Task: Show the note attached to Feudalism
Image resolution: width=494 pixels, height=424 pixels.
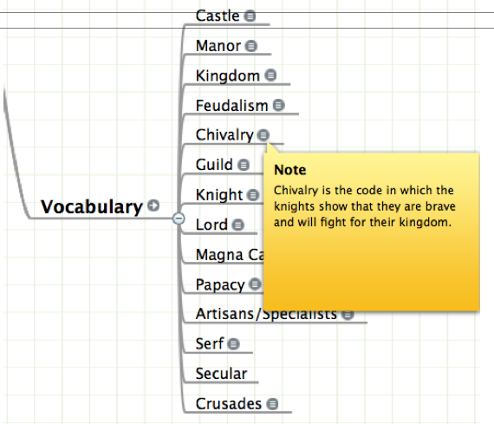Action: pos(279,105)
